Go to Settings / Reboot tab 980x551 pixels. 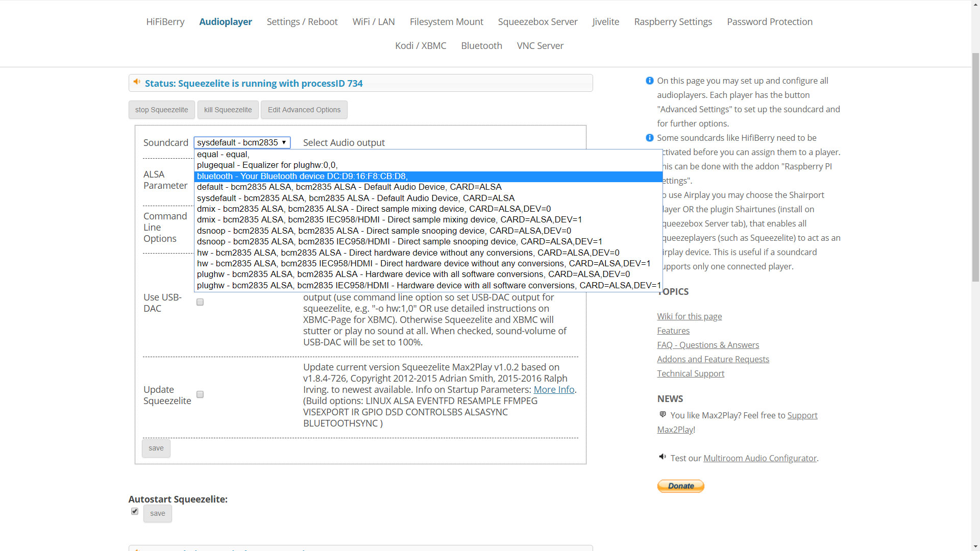click(302, 22)
